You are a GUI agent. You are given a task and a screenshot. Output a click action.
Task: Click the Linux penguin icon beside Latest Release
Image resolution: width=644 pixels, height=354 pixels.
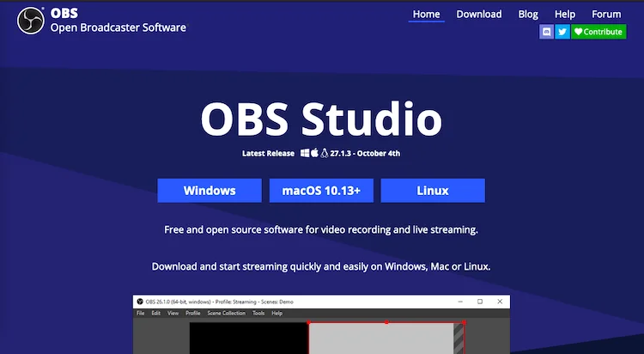click(325, 153)
